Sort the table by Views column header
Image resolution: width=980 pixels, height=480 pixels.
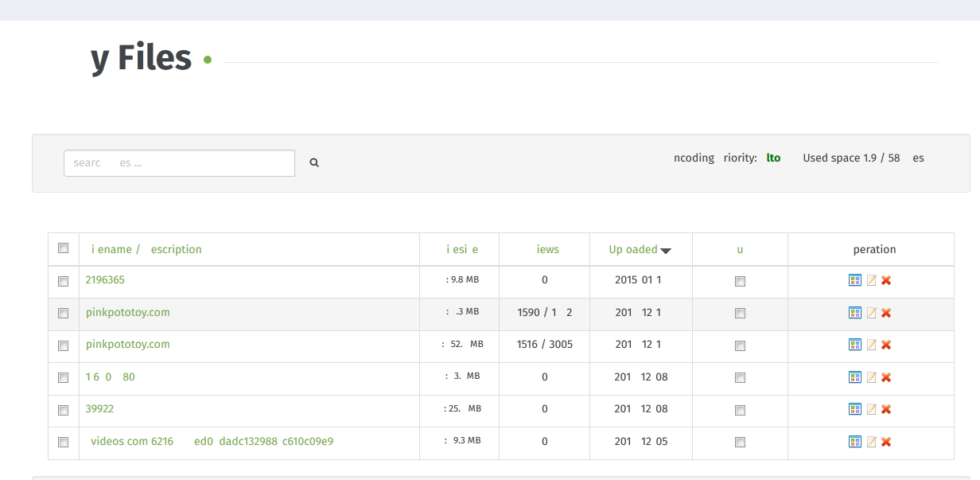coord(548,249)
